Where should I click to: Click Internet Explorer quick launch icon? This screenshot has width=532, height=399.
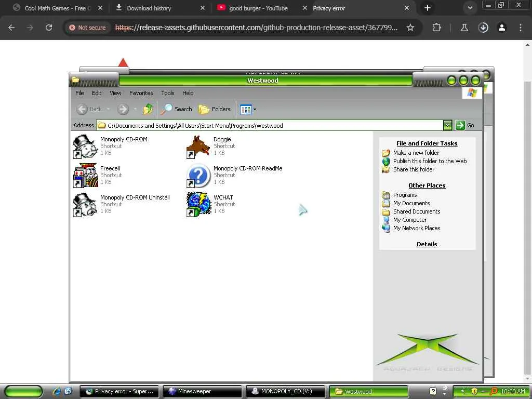pos(57,391)
